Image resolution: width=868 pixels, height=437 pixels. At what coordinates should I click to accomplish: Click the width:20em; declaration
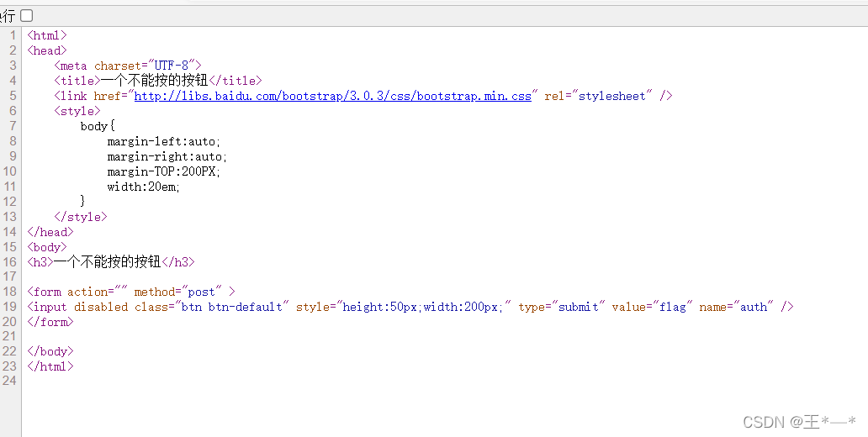[x=144, y=187]
